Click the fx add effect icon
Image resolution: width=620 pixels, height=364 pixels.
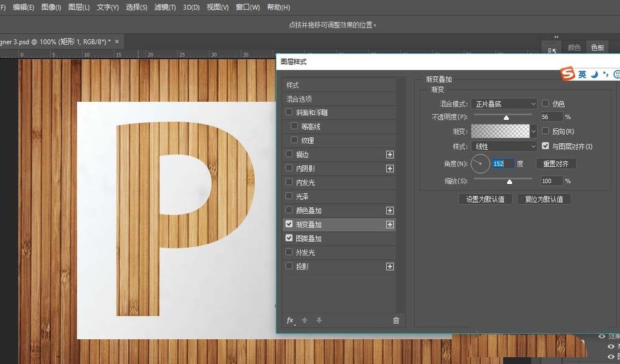click(290, 321)
